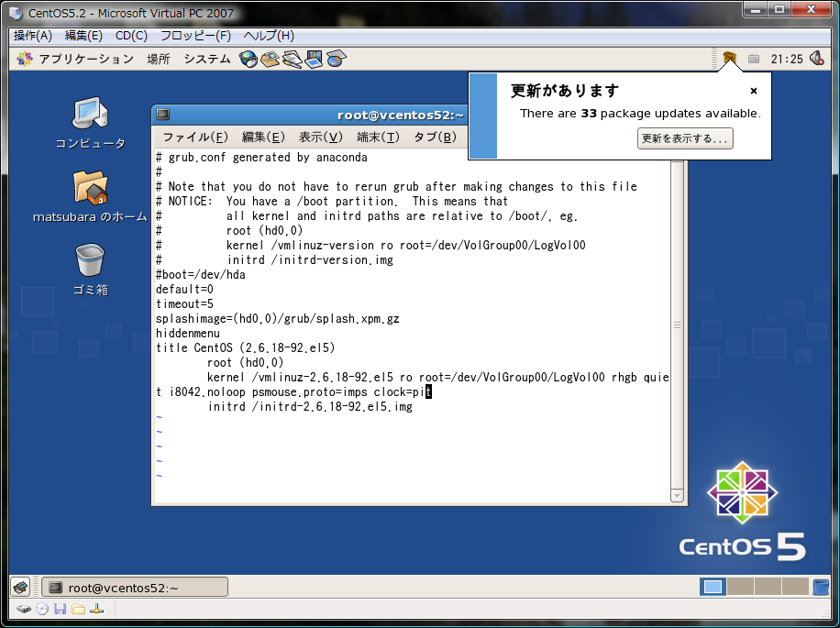Screen dimensions: 840x628
Task: Click the Virtual PC shared folder status icon
Action: point(78,609)
